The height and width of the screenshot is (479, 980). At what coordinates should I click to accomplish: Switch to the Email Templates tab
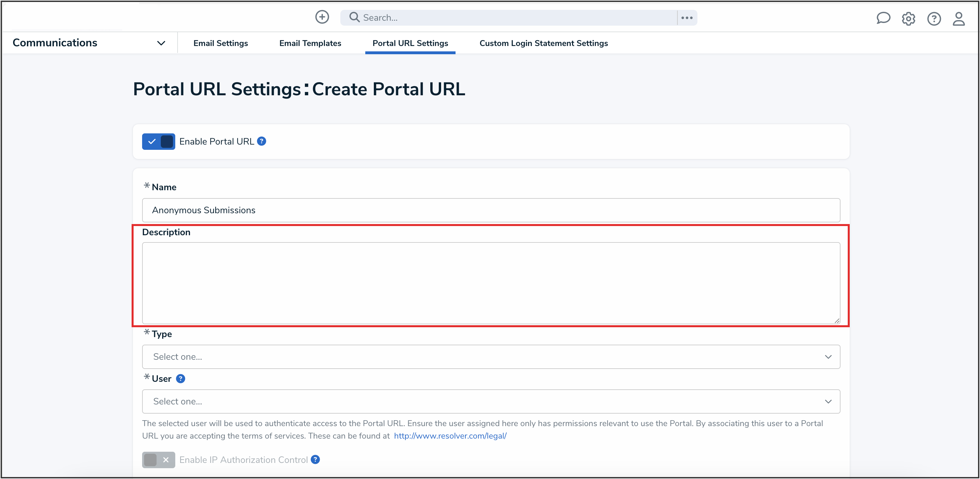tap(310, 43)
